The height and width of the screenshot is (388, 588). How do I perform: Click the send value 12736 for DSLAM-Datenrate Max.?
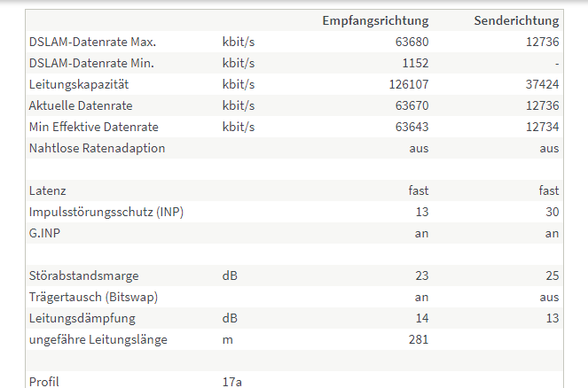(x=542, y=42)
